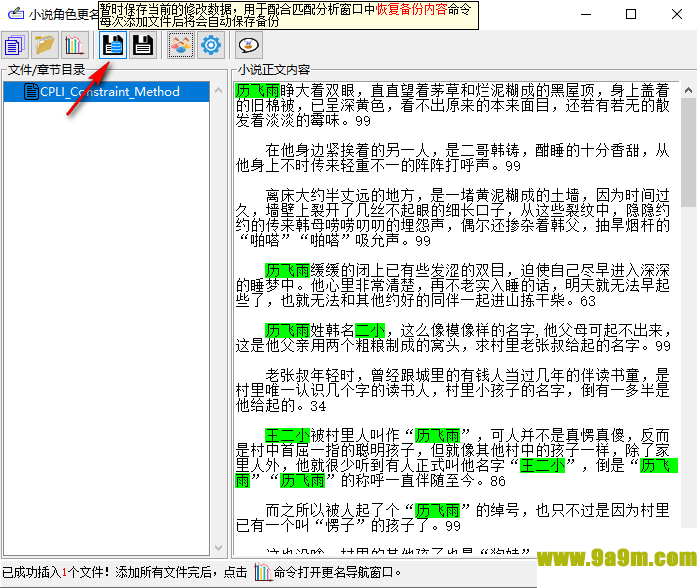Screen dimensions: 697x588
Task: Click the 小说正文内容 panel label
Action: pos(274,70)
